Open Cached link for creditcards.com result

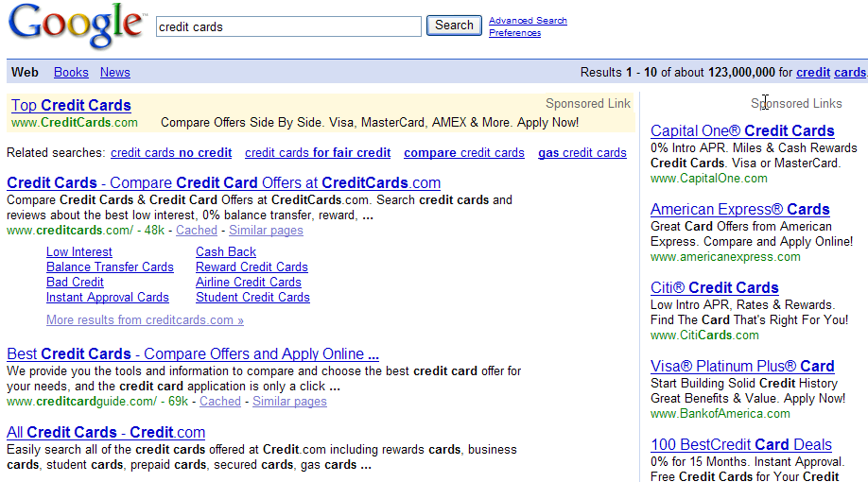(197, 231)
